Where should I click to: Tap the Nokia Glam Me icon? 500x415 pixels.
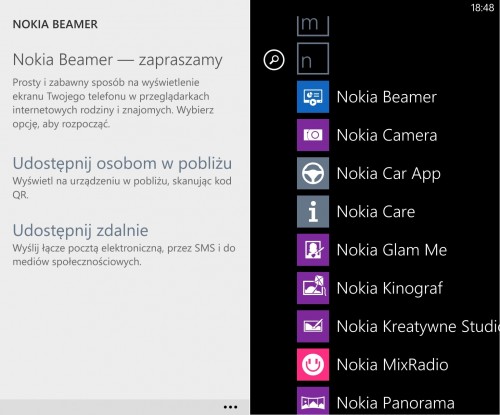[313, 250]
